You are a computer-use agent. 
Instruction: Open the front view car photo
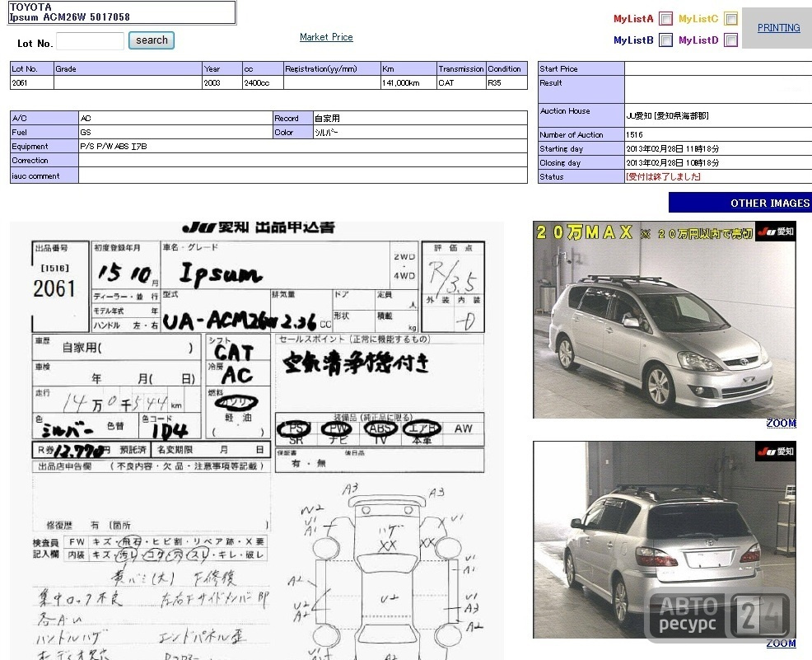665,320
